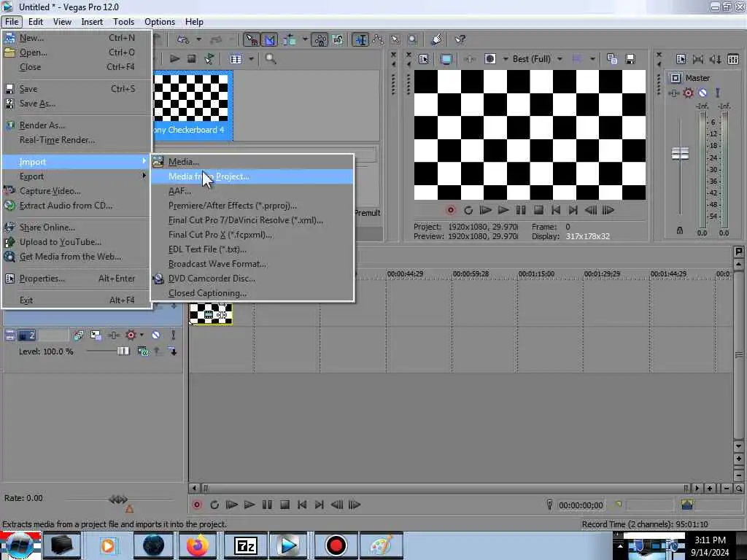
Task: Toggle Auto Preview in Project Media
Action: coord(209,59)
